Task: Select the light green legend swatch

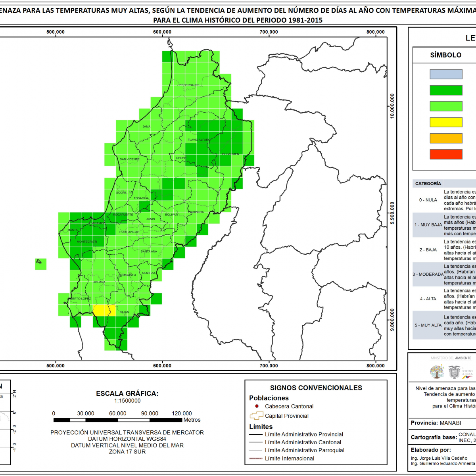Action: (x=446, y=106)
